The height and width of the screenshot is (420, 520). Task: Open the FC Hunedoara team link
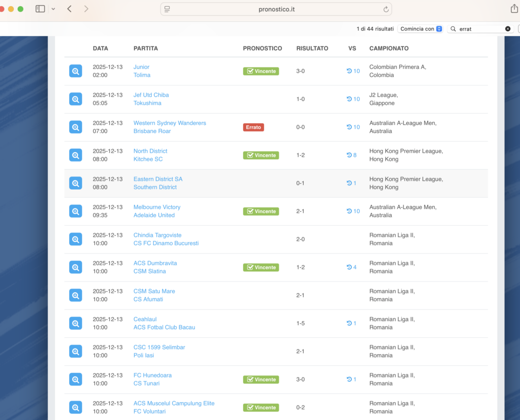(152, 375)
